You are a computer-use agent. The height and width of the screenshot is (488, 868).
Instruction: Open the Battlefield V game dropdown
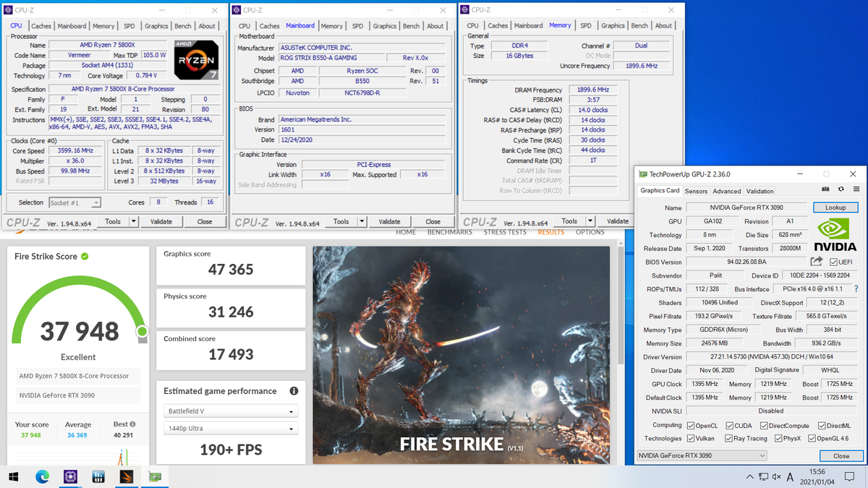(x=231, y=411)
